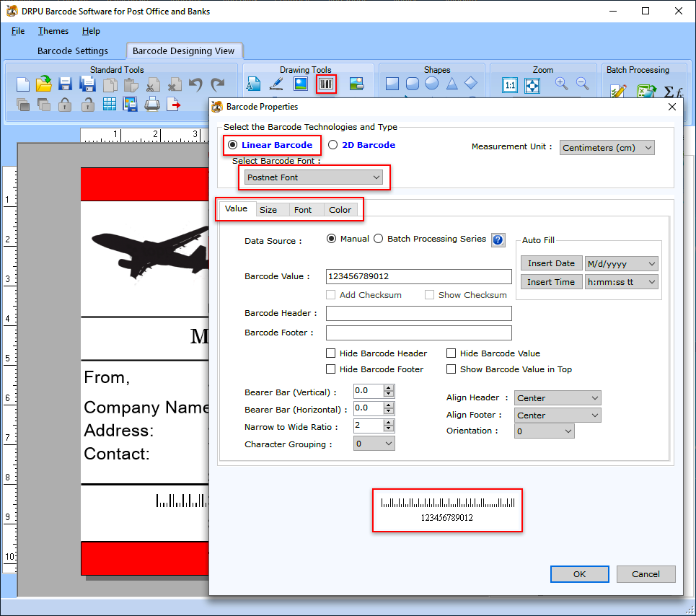Screen dimensions: 696x616
Task: Select the Text drawing tool
Action: click(x=253, y=84)
